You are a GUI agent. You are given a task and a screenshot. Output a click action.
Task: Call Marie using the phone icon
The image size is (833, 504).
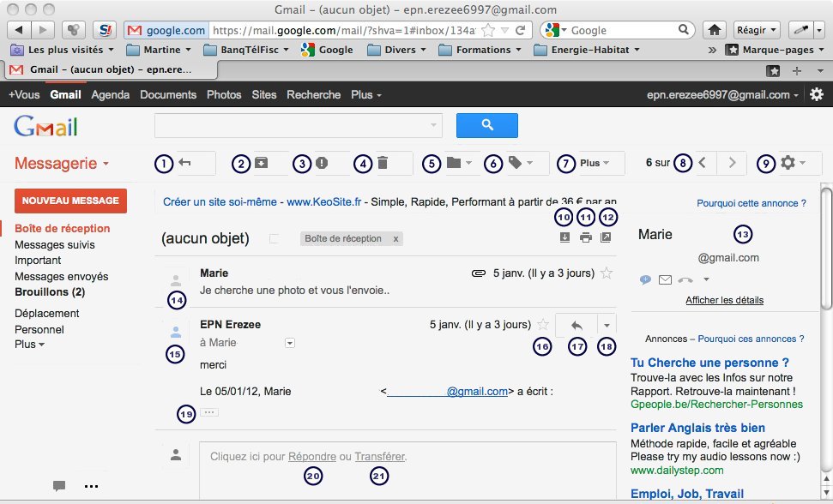[685, 279]
